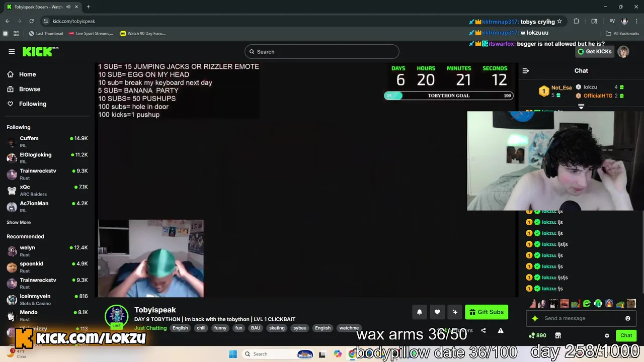Open Last Thumbnail bookmark
The width and height of the screenshot is (644, 362).
pos(46,34)
